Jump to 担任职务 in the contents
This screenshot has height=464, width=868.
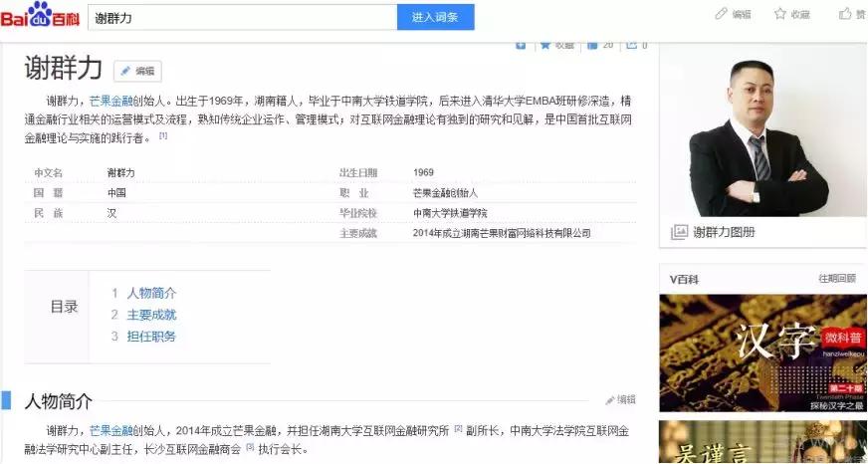tap(151, 337)
